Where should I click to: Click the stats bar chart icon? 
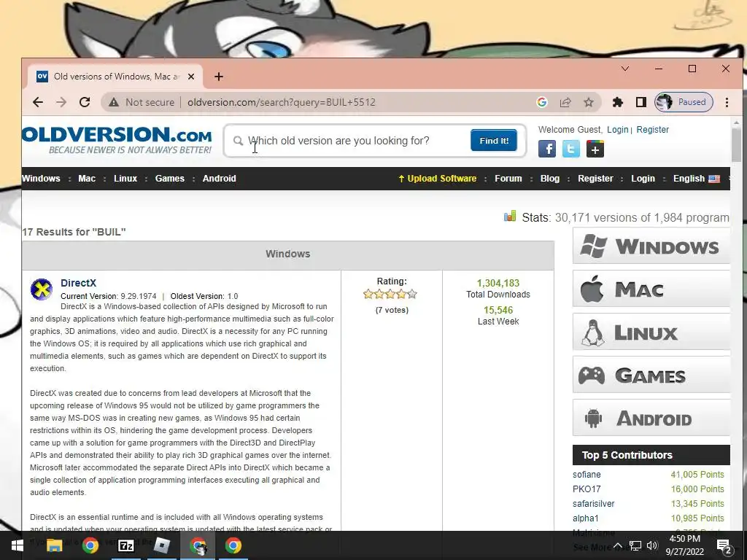coord(510,216)
